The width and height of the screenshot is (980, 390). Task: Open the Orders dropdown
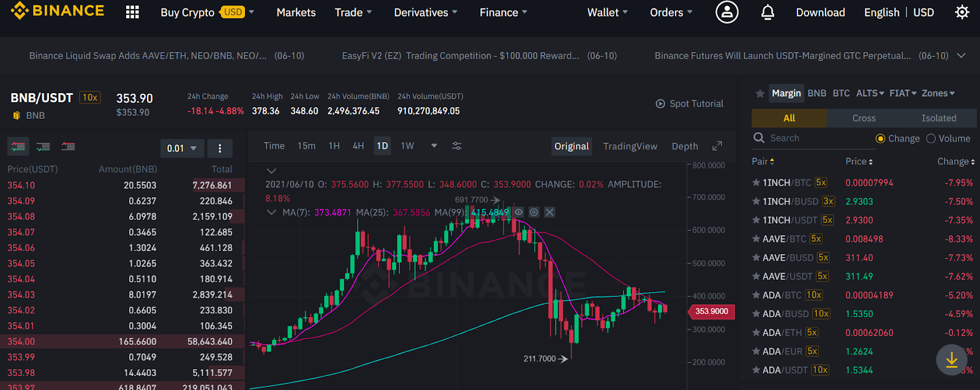coord(671,12)
